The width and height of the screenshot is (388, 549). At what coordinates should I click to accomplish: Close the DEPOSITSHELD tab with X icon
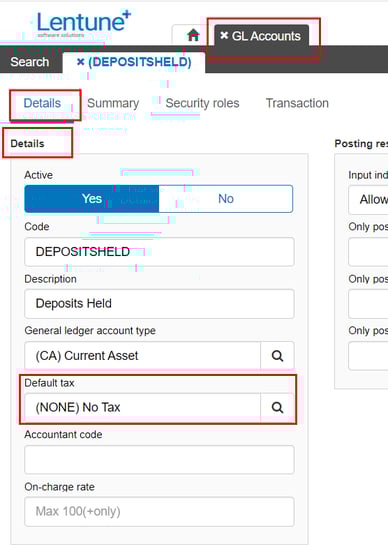81,62
